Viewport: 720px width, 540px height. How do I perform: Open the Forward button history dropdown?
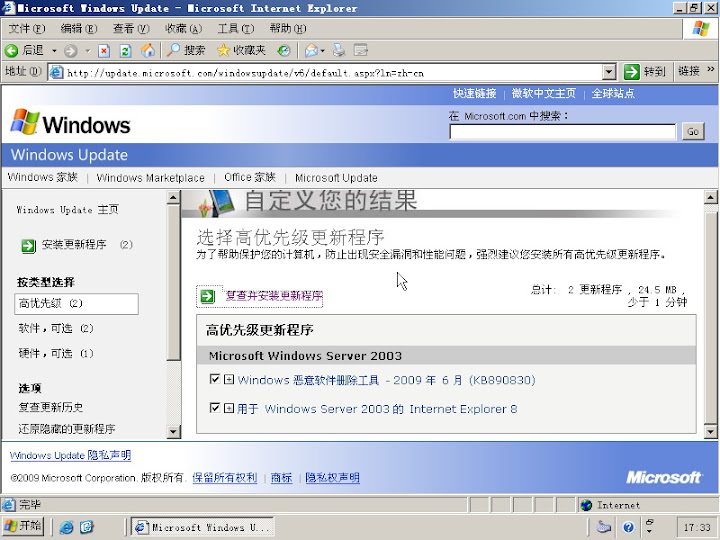click(x=88, y=51)
